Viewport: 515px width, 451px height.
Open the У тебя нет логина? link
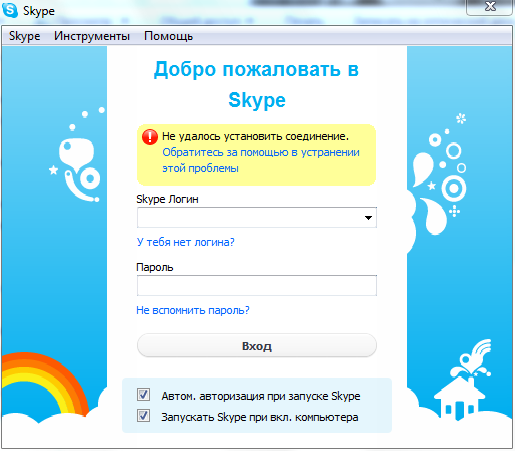pyautogui.click(x=185, y=242)
